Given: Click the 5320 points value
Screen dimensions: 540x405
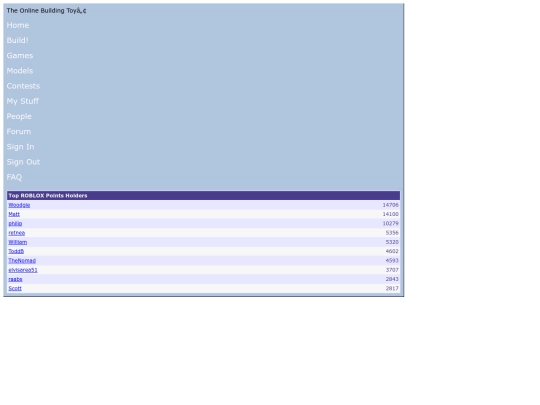Looking at the screenshot, I should tap(392, 242).
